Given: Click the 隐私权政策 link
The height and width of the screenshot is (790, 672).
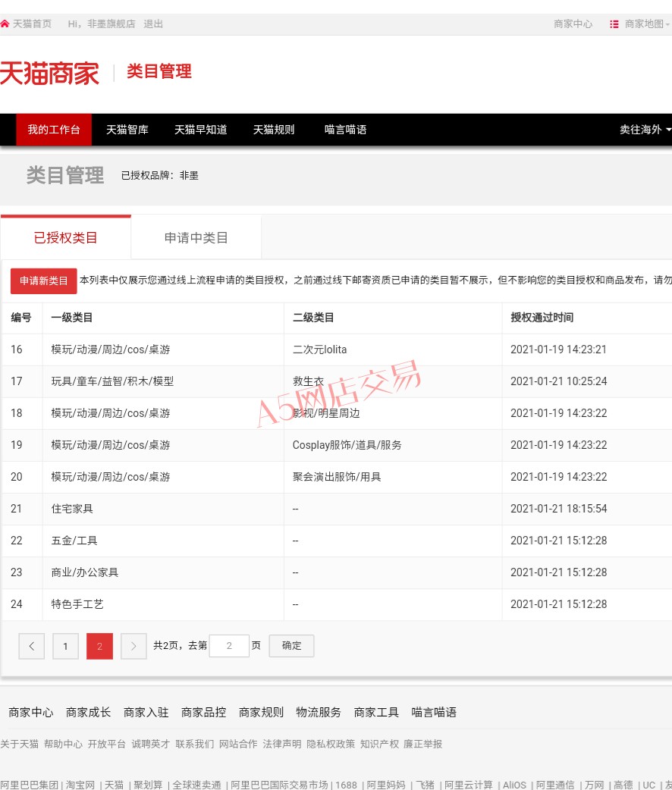Looking at the screenshot, I should coord(331,745).
